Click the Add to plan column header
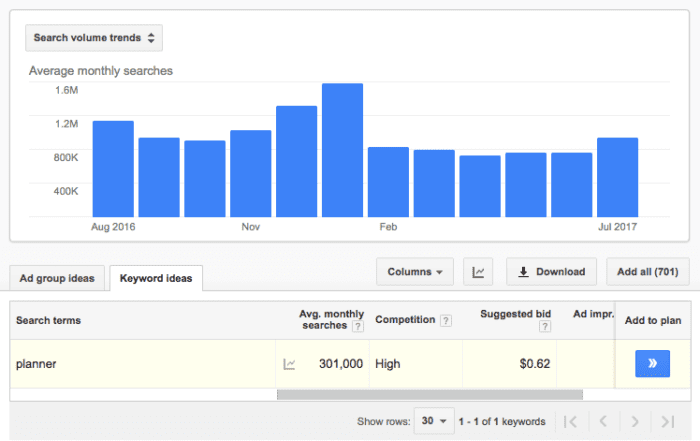Screen dimensions: 700x441 653,320
